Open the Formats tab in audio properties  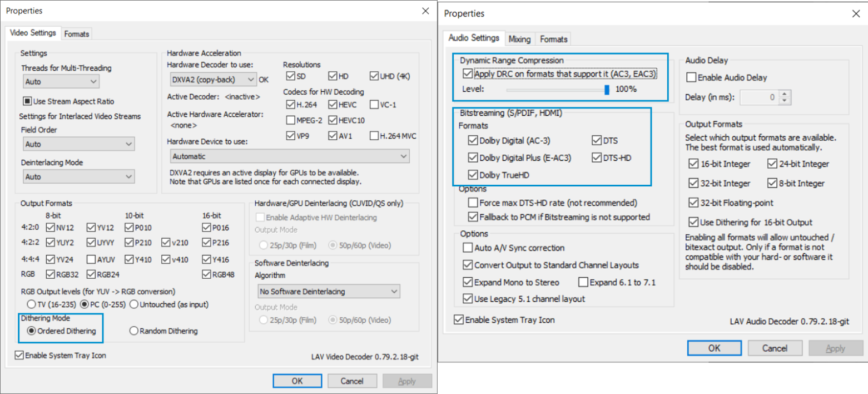(554, 39)
